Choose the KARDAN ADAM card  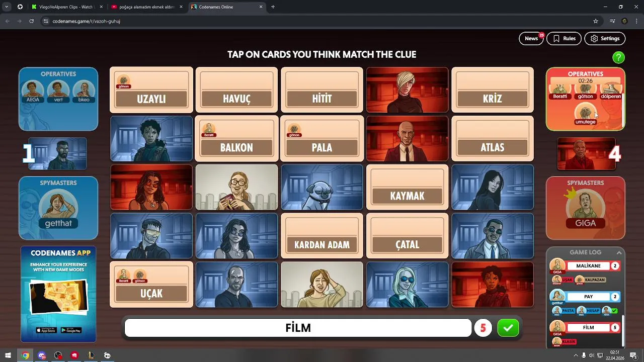pos(322,236)
